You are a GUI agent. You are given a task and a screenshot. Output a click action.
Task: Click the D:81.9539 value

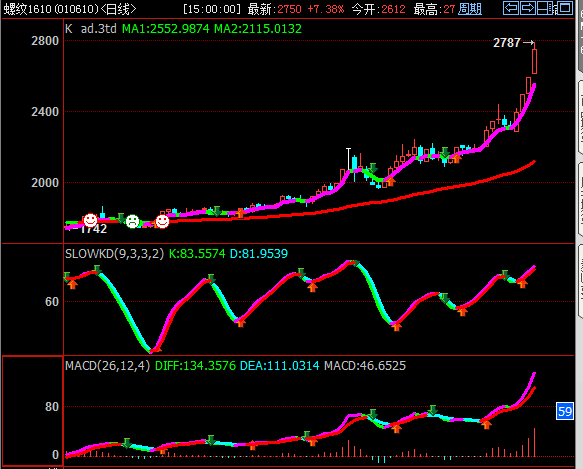(259, 254)
